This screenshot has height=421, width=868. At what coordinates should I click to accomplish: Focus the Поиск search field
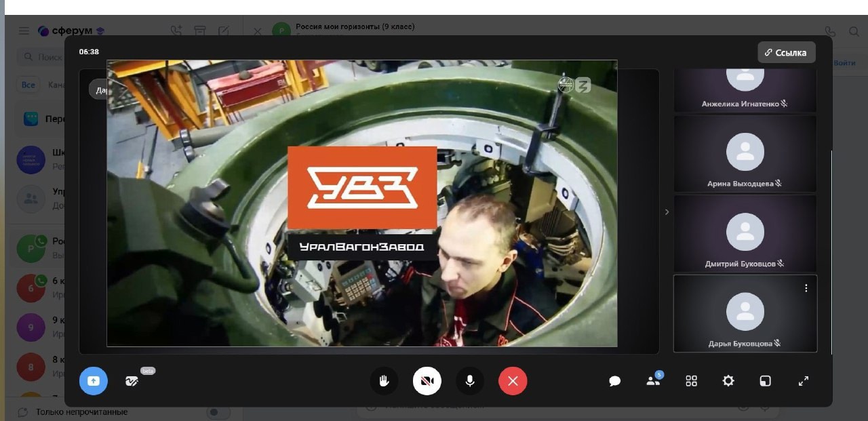[41, 58]
